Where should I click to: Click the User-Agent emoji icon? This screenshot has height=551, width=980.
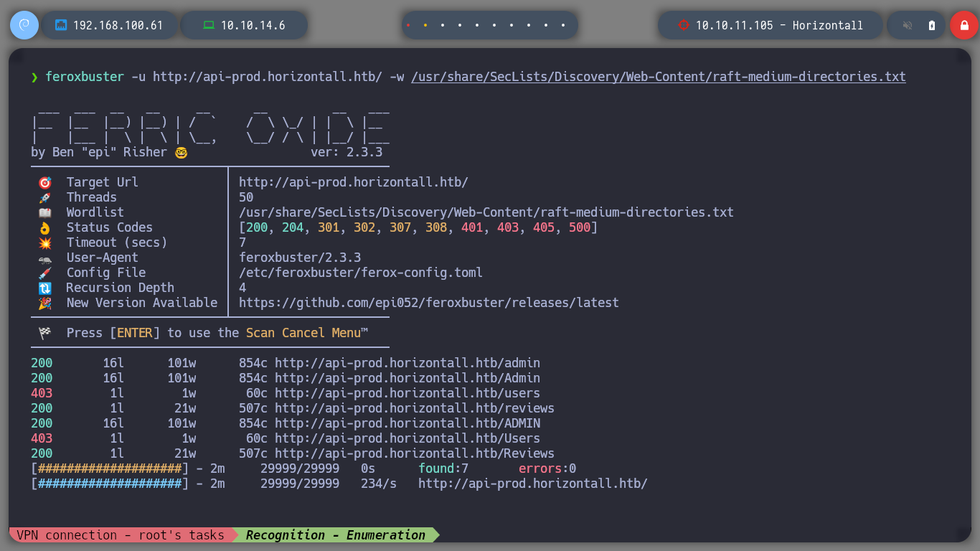coord(44,258)
